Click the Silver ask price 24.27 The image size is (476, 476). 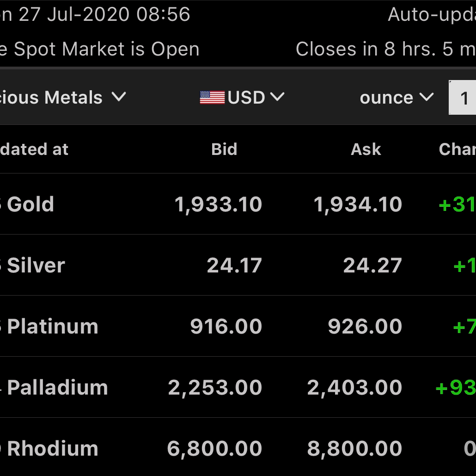point(372,266)
